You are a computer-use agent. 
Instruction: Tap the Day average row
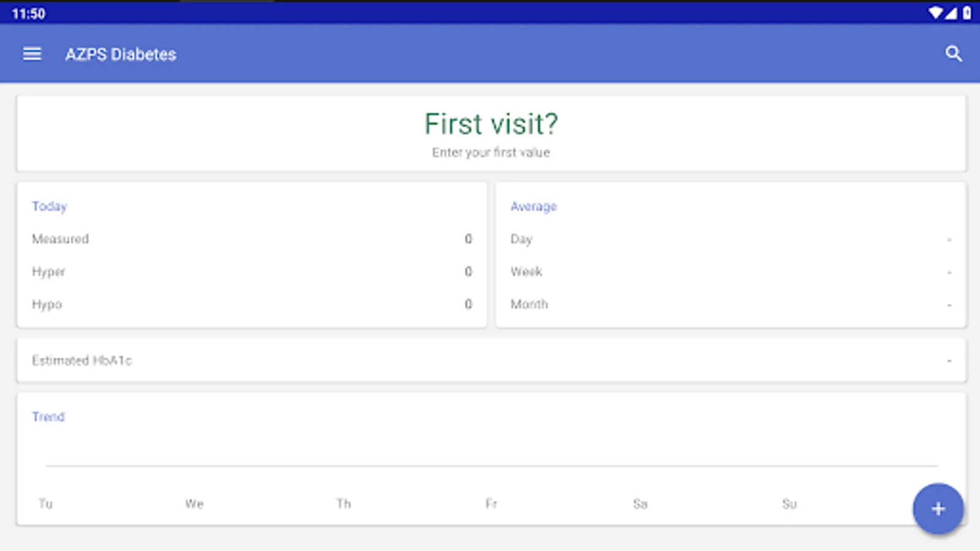(730, 239)
